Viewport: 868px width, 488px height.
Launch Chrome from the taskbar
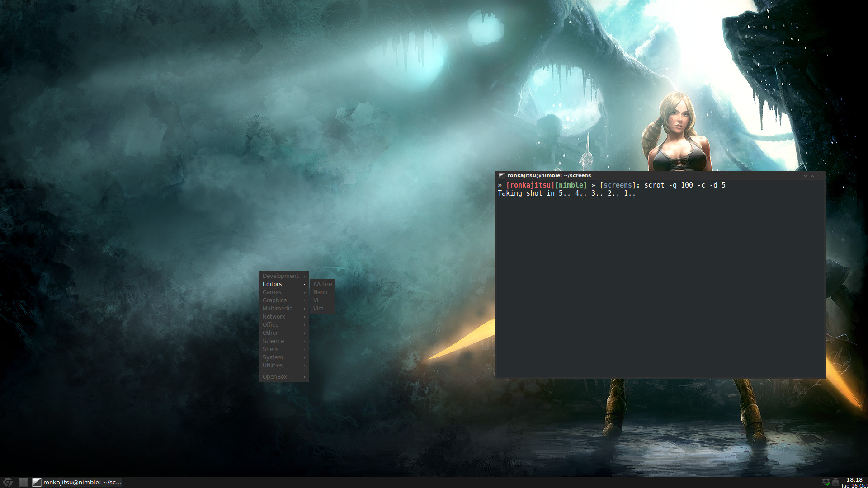tap(8, 482)
